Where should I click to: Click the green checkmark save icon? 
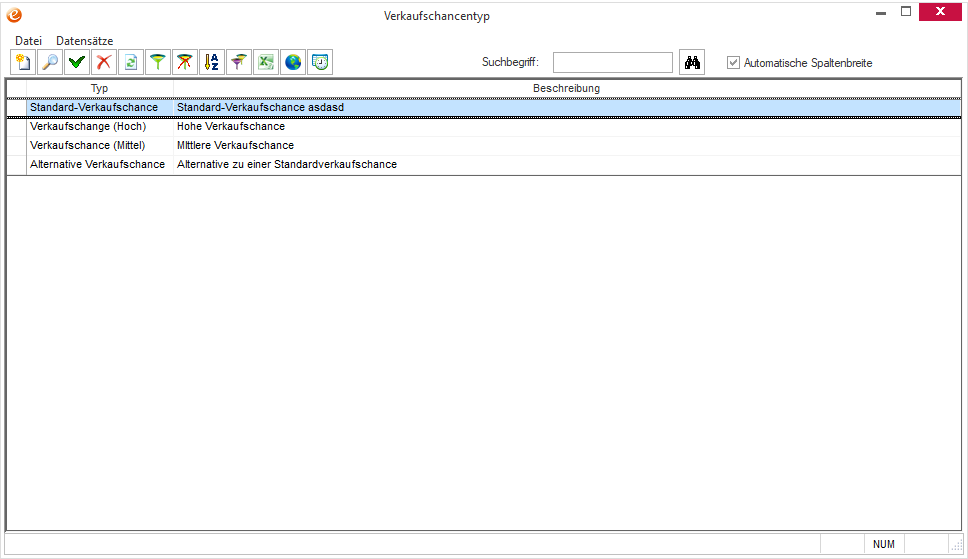pos(77,62)
